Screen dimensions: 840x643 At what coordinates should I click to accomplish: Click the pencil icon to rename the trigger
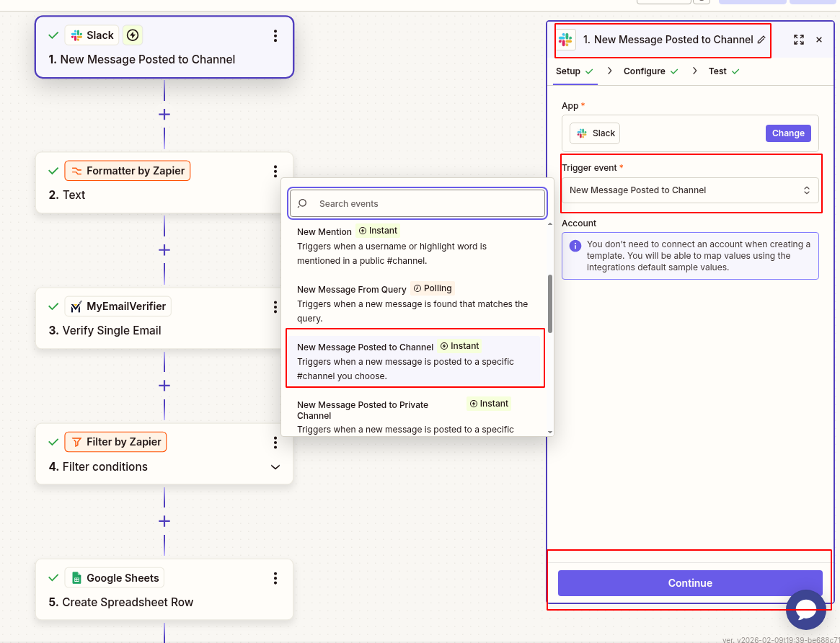point(763,40)
